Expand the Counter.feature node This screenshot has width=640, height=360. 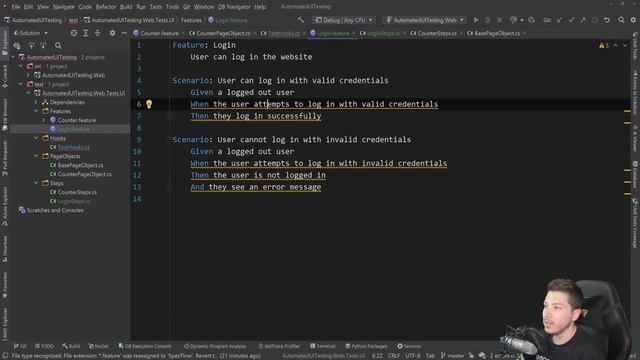44,120
